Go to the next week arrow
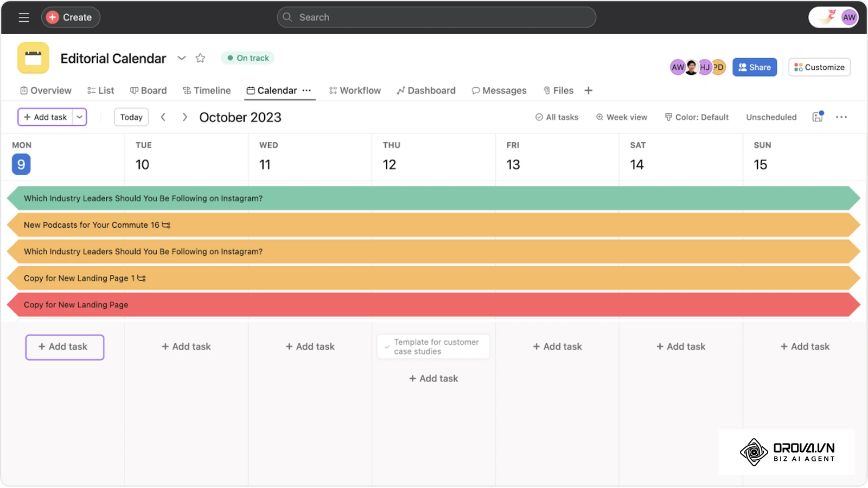 coord(184,117)
